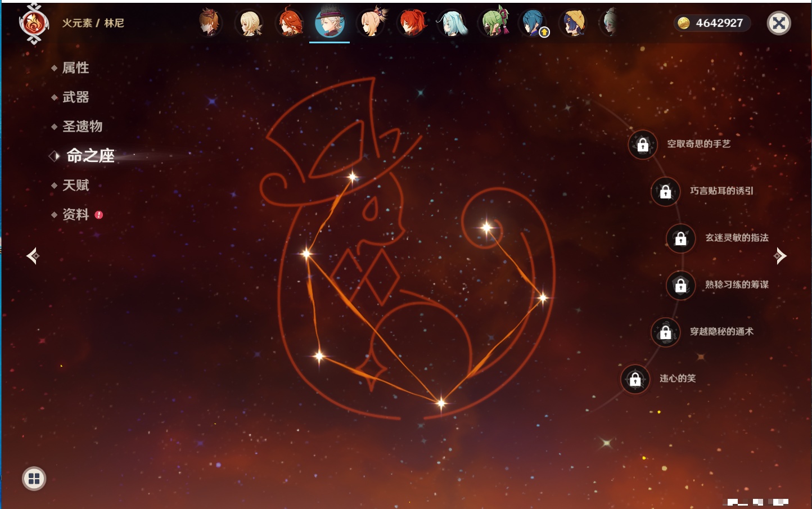
Task: Open the 武器 weapon page
Action: point(75,97)
